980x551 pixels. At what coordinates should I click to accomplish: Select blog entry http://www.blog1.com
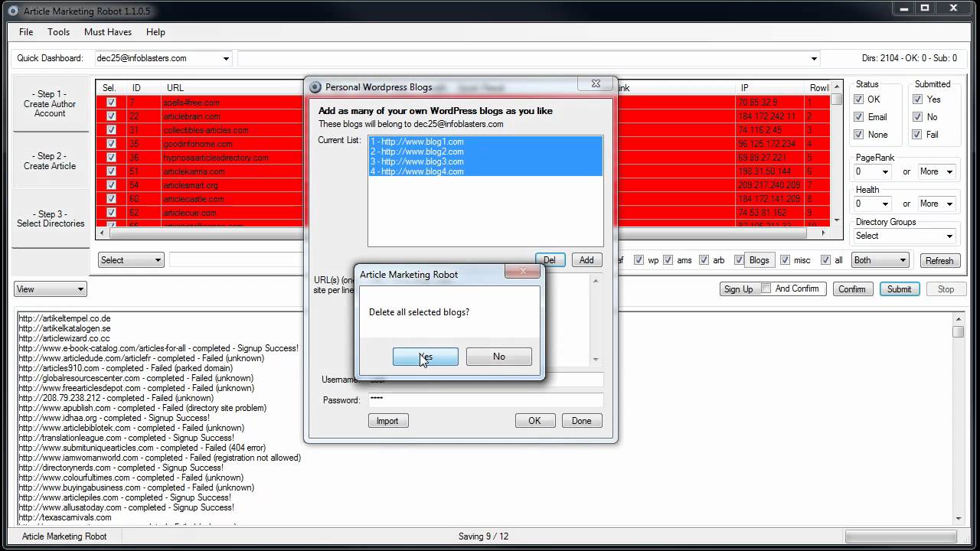click(485, 142)
